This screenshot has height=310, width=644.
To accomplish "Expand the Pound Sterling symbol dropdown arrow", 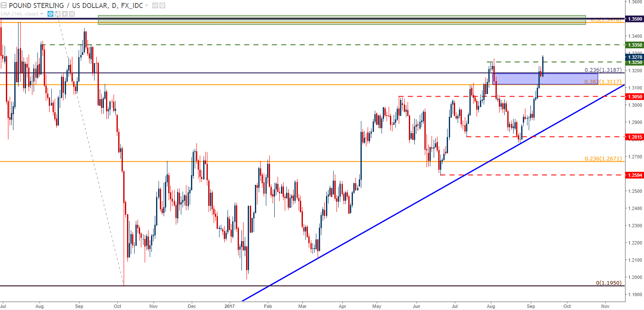I will 146,5.
